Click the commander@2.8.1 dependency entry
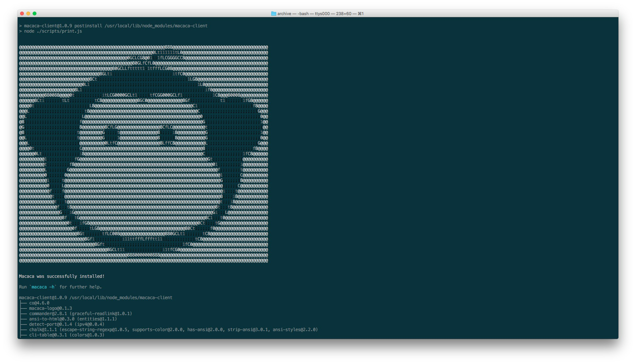 coord(48,314)
